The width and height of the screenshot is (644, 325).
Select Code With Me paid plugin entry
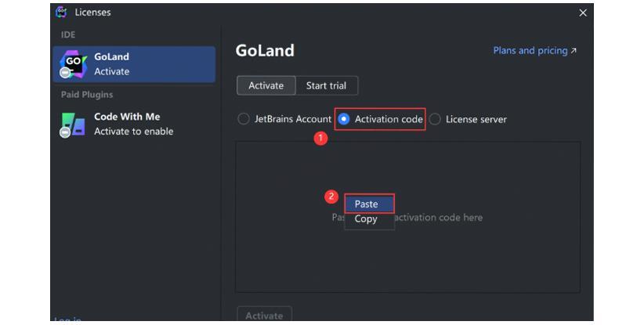(134, 125)
